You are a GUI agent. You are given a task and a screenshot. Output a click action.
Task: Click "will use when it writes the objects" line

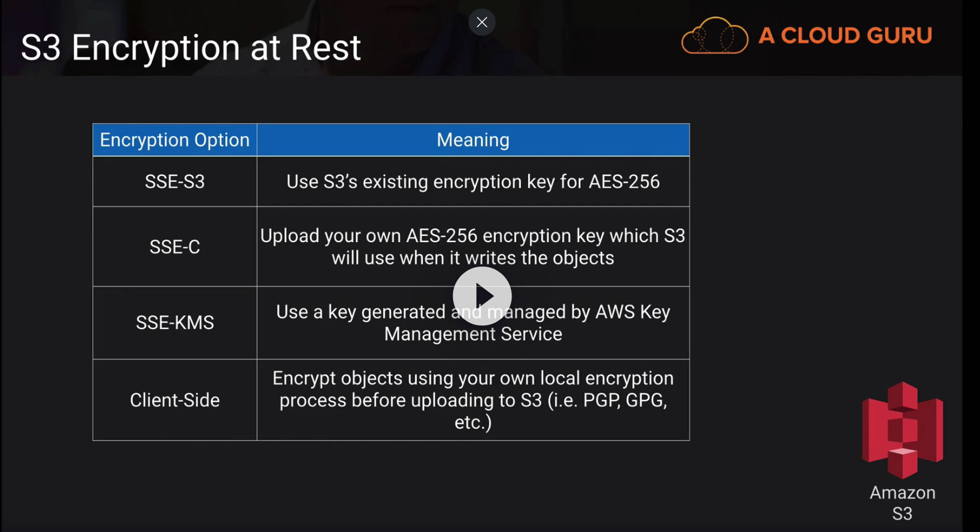[473, 258]
